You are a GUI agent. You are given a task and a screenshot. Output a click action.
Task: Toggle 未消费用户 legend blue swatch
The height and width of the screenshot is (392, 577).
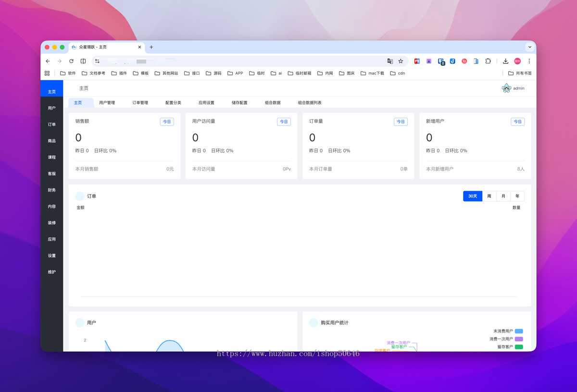click(x=519, y=331)
